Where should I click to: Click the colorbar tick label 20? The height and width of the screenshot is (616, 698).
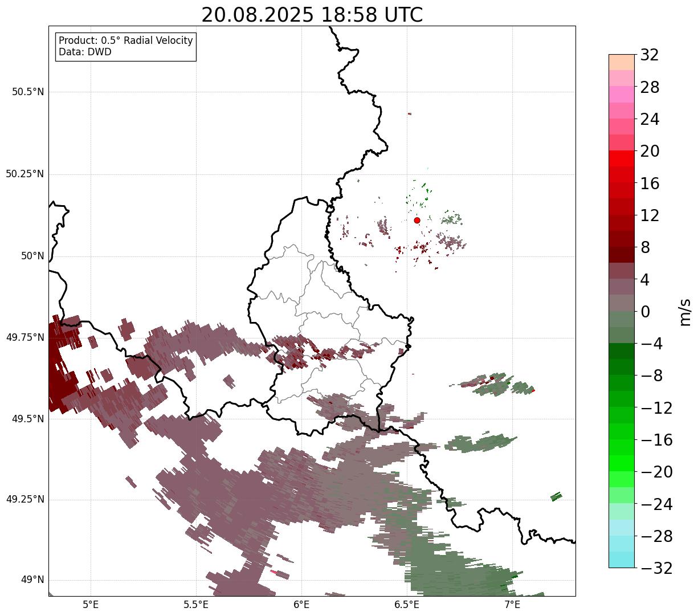coord(650,152)
